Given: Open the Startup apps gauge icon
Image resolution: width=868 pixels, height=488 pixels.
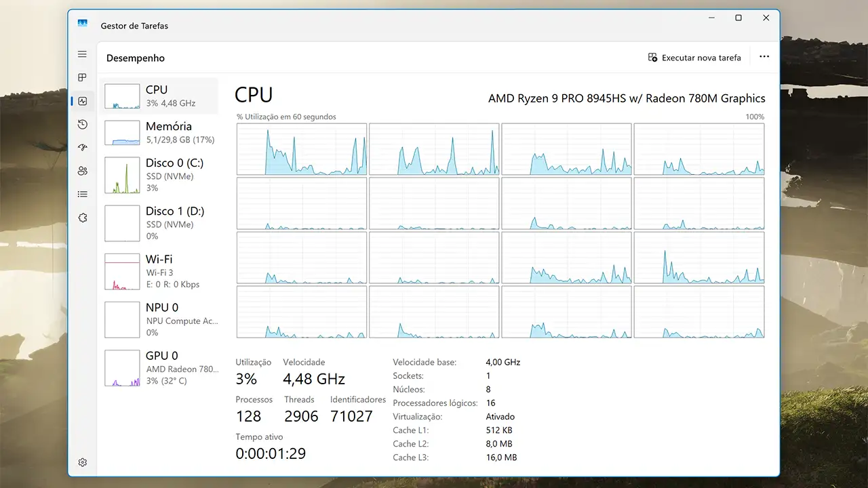Looking at the screenshot, I should 82,147.
